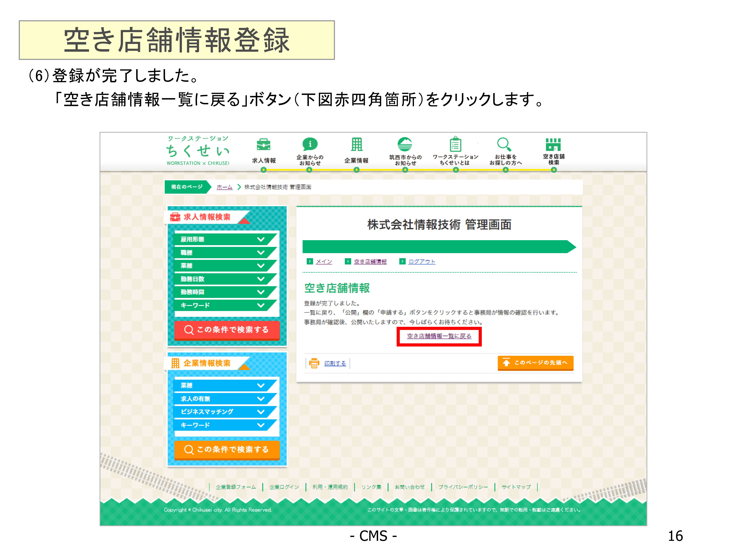Expand the 職種 dropdown
The image size is (747, 560).
225,252
